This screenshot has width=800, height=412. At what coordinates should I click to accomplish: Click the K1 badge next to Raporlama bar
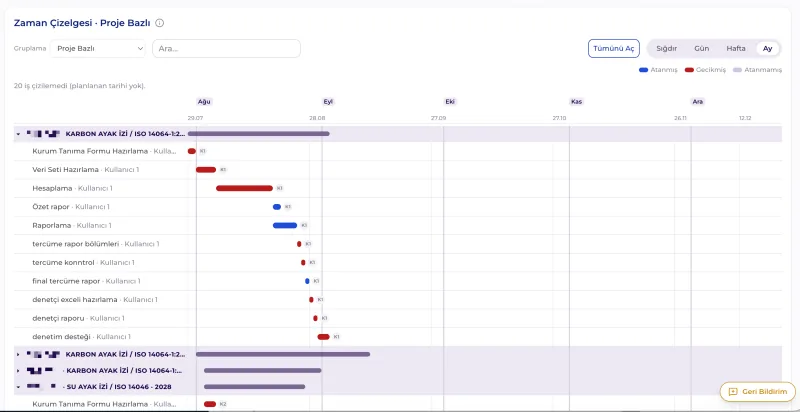[x=304, y=225]
